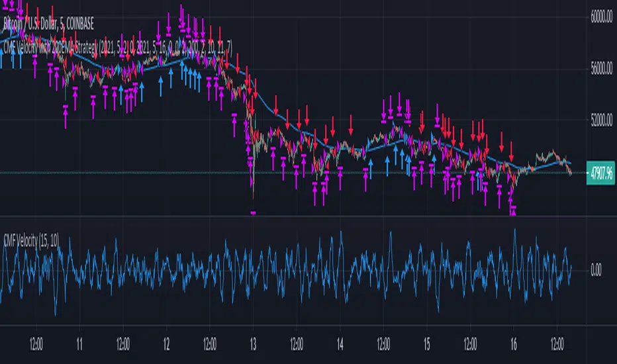Select date 15 on the time axis
This screenshot has width=617, height=364.
pos(427,345)
